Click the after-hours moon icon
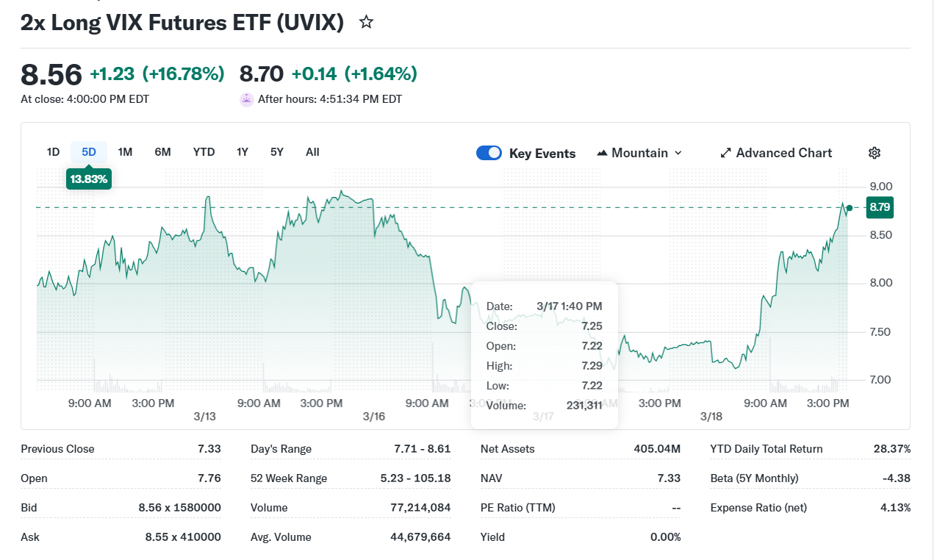Viewport: 937px width, 560px height. click(247, 99)
